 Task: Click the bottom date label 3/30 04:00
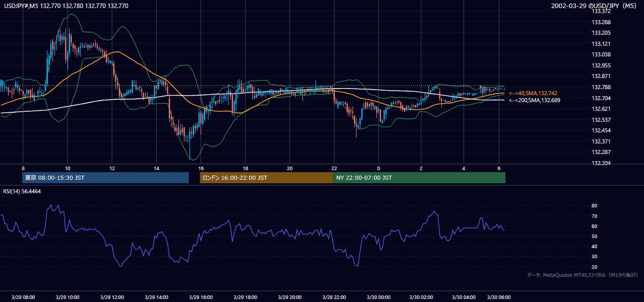[x=464, y=297]
